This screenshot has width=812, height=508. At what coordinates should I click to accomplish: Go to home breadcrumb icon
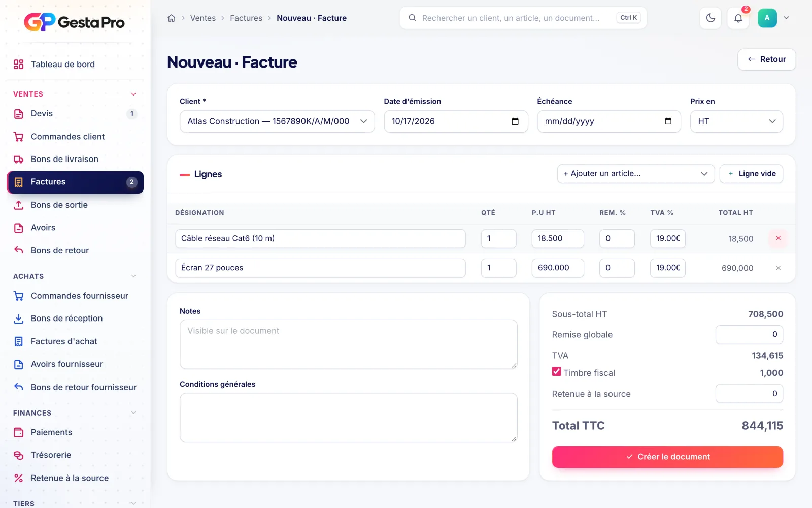coord(172,18)
